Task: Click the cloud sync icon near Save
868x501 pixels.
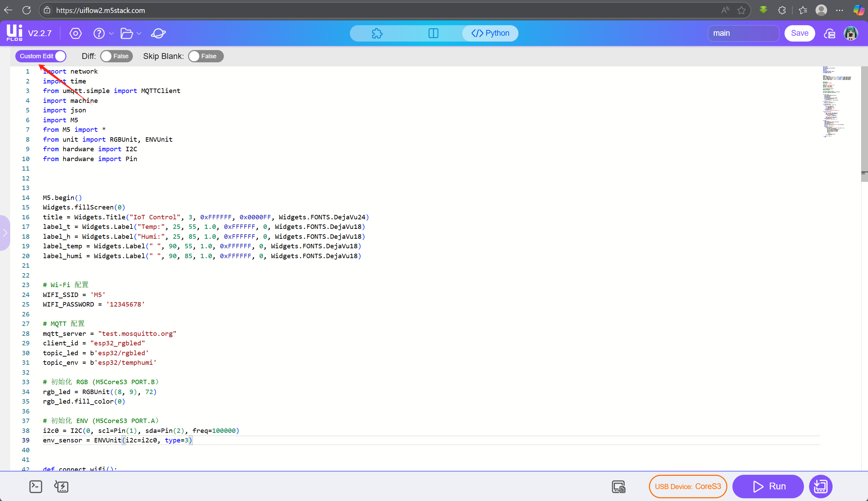Action: tap(830, 33)
